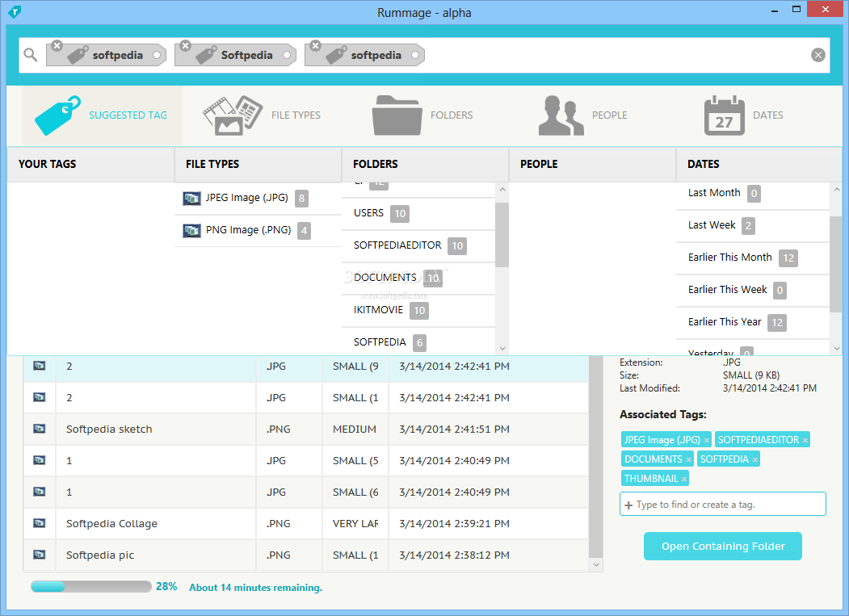Filter by JPEG Image (JPG) file type
This screenshot has width=849, height=616.
point(258,198)
